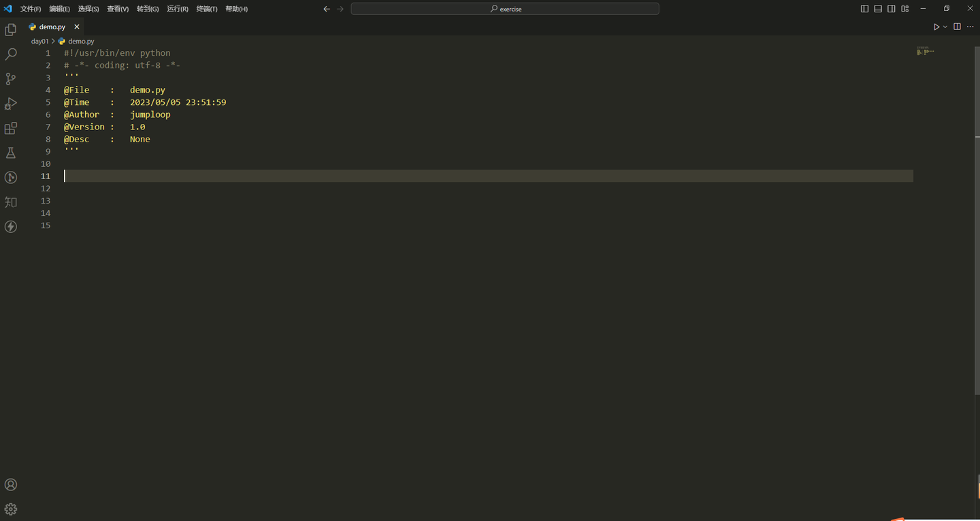Toggle the Panel visibility
Screen dimensions: 980x521
(878, 9)
